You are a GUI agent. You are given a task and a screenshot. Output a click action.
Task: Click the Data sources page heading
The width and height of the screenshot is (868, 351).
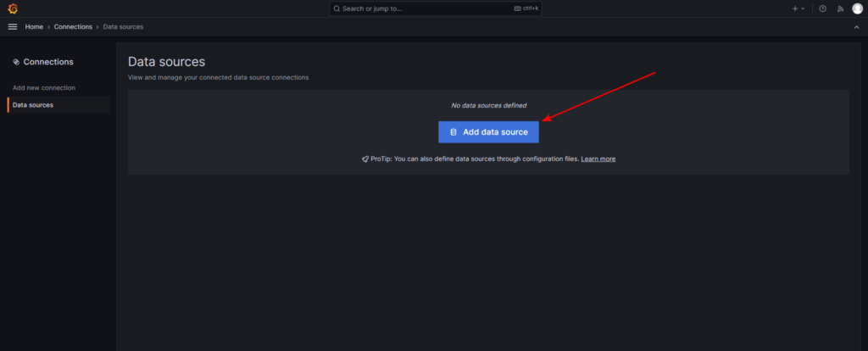click(x=166, y=62)
